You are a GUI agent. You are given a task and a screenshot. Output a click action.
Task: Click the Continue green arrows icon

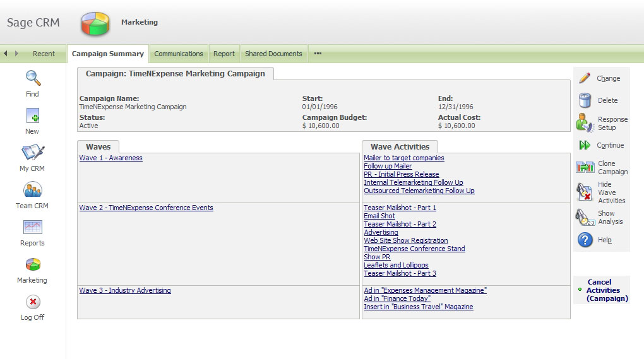(x=585, y=145)
